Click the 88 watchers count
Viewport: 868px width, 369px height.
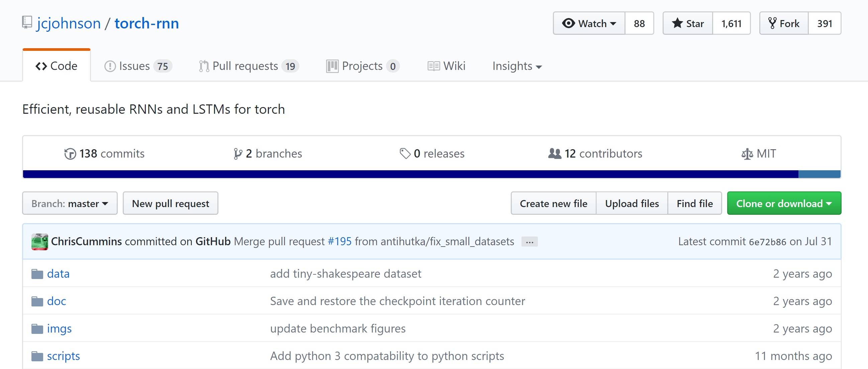[x=639, y=23]
